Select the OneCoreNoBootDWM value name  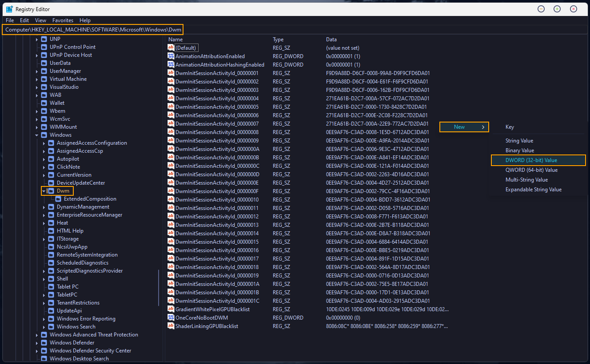pyautogui.click(x=202, y=318)
